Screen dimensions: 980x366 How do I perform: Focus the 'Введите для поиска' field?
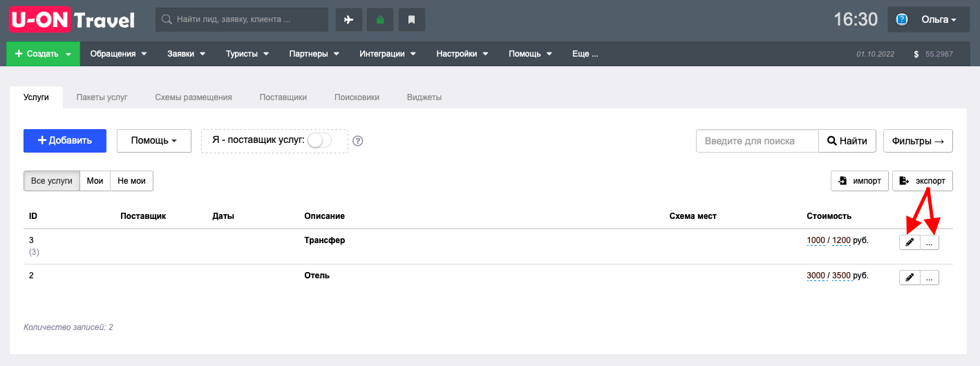pyautogui.click(x=757, y=141)
